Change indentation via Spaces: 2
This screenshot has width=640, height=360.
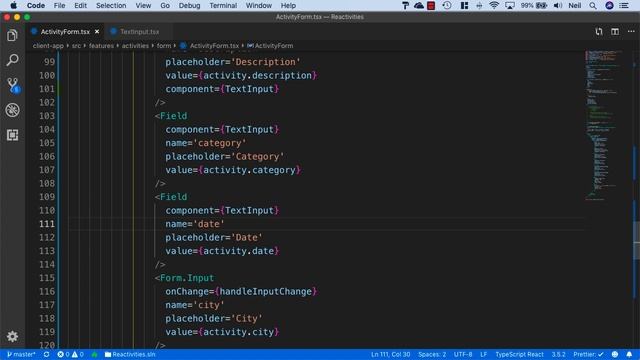[x=432, y=354]
